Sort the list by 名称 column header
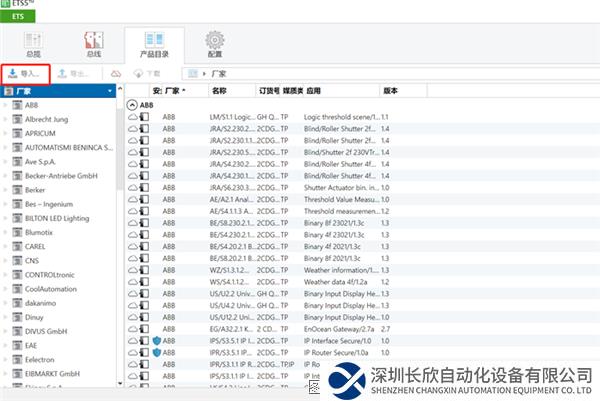600x401 pixels. (x=219, y=91)
